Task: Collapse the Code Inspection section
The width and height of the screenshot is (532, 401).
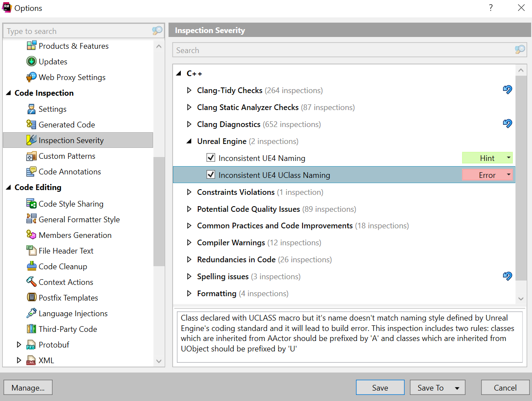Action: [8, 93]
